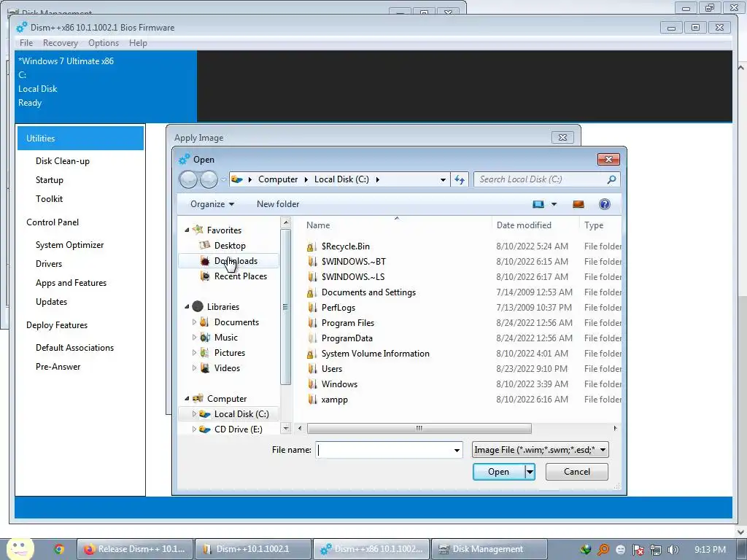
Task: Open Downloads in Favorites
Action: click(228, 261)
